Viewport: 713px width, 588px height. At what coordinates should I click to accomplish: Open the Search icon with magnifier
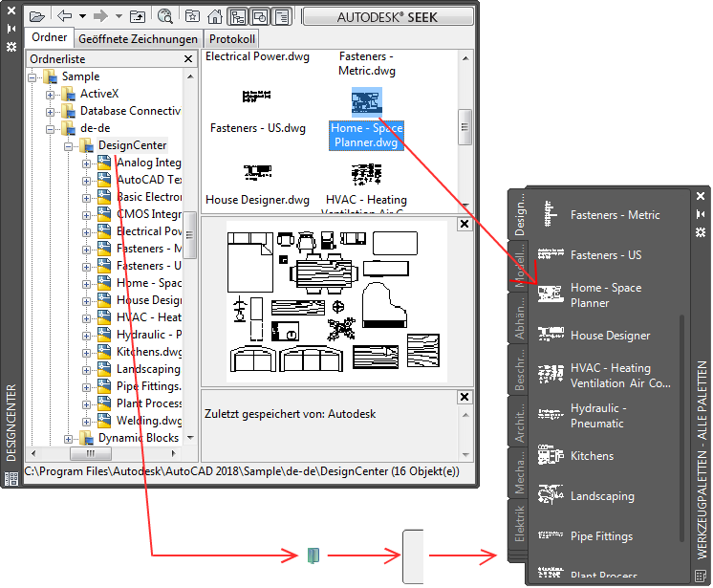[x=164, y=17]
